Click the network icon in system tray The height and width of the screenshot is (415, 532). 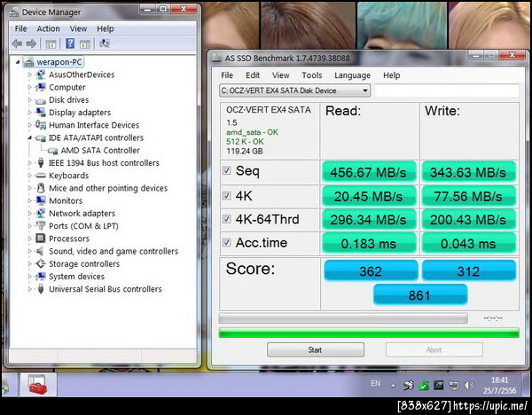[454, 386]
